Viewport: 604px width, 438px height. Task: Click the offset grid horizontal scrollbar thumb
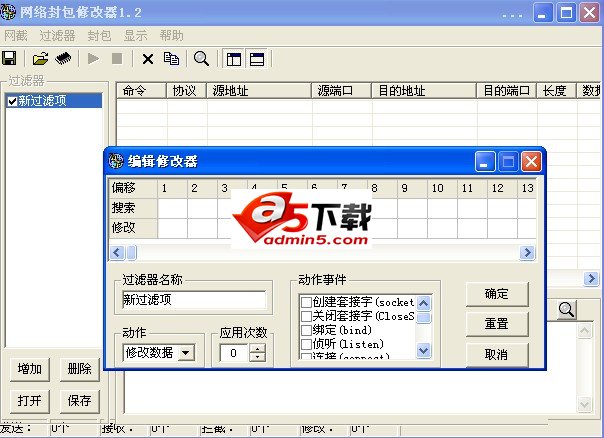[x=131, y=253]
